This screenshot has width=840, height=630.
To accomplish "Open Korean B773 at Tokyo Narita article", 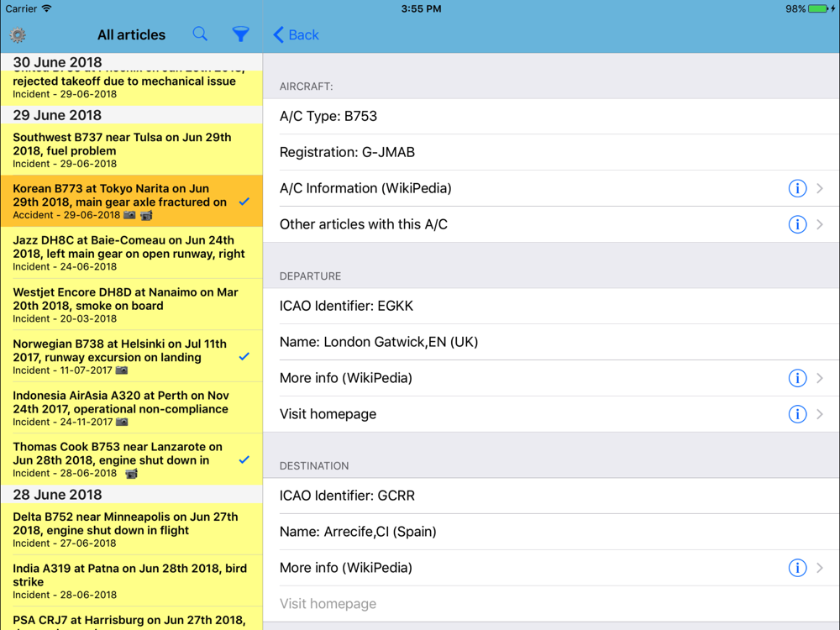I will [x=131, y=201].
